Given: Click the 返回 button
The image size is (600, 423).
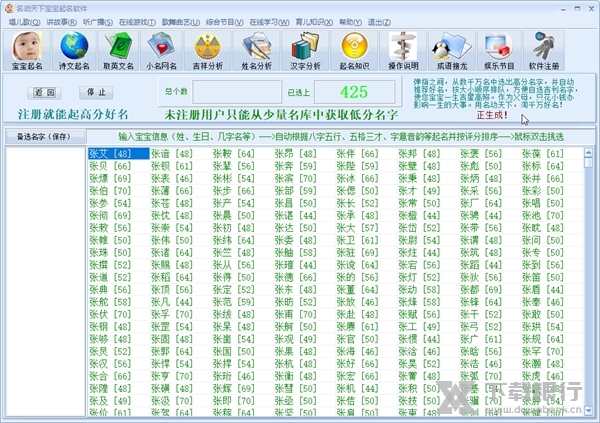Looking at the screenshot, I should 44,92.
